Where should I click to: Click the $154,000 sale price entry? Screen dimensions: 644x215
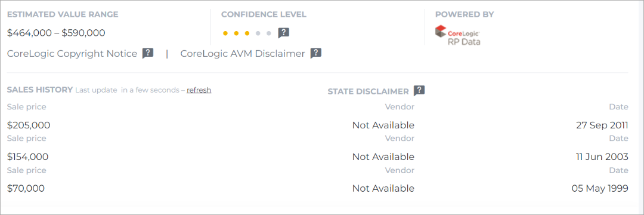click(x=27, y=156)
